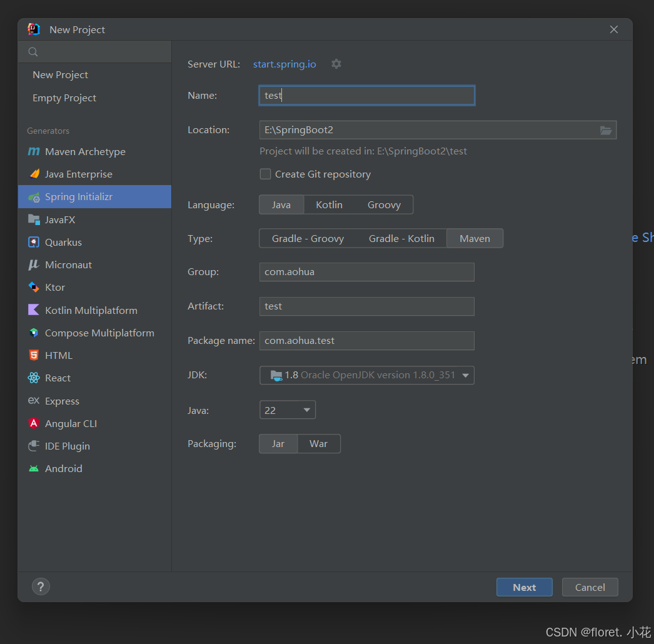654x644 pixels.
Task: Open server URL settings gear
Action: 336,64
